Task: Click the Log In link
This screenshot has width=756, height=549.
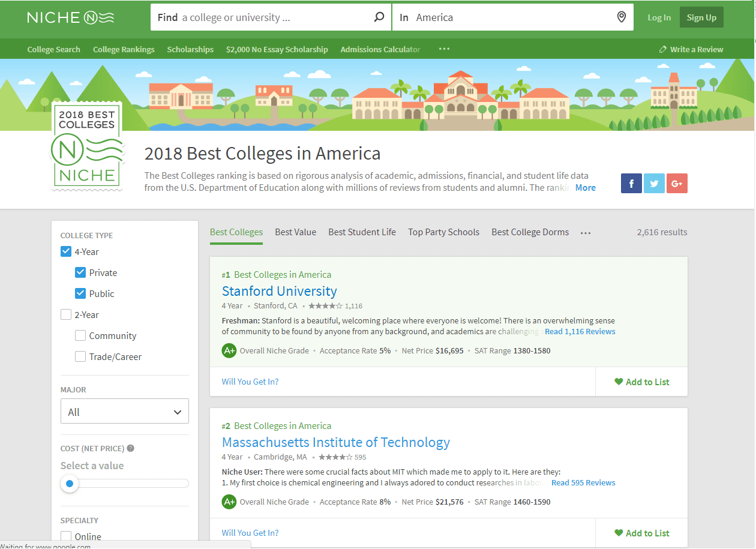Action: tap(659, 17)
